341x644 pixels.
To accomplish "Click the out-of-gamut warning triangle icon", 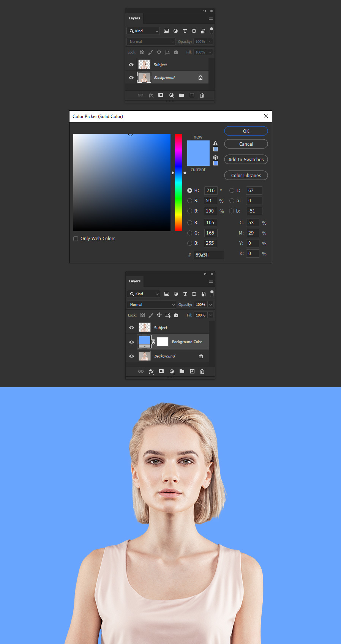I will [x=215, y=143].
